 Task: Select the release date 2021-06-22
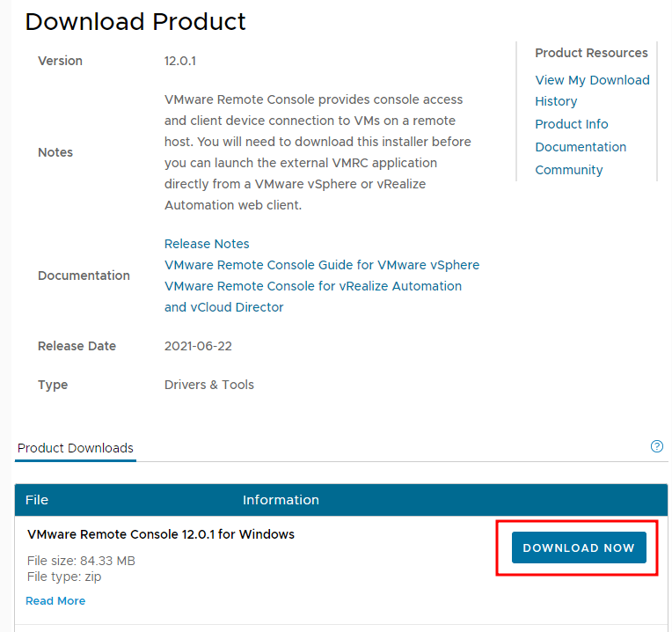pyautogui.click(x=198, y=346)
